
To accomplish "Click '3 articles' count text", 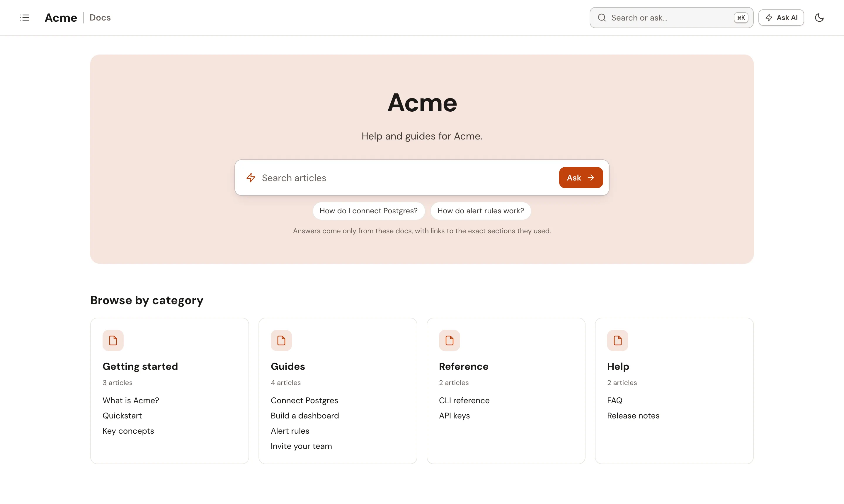I will pos(118,383).
